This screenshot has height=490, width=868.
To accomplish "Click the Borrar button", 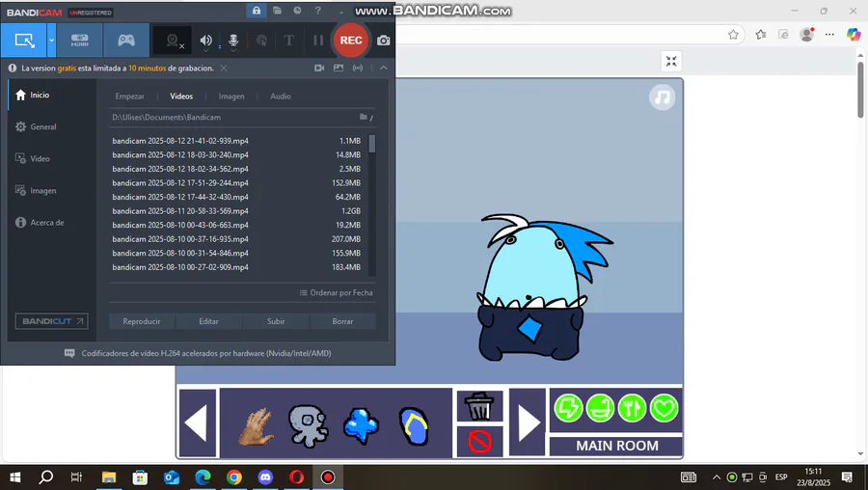I will point(342,321).
